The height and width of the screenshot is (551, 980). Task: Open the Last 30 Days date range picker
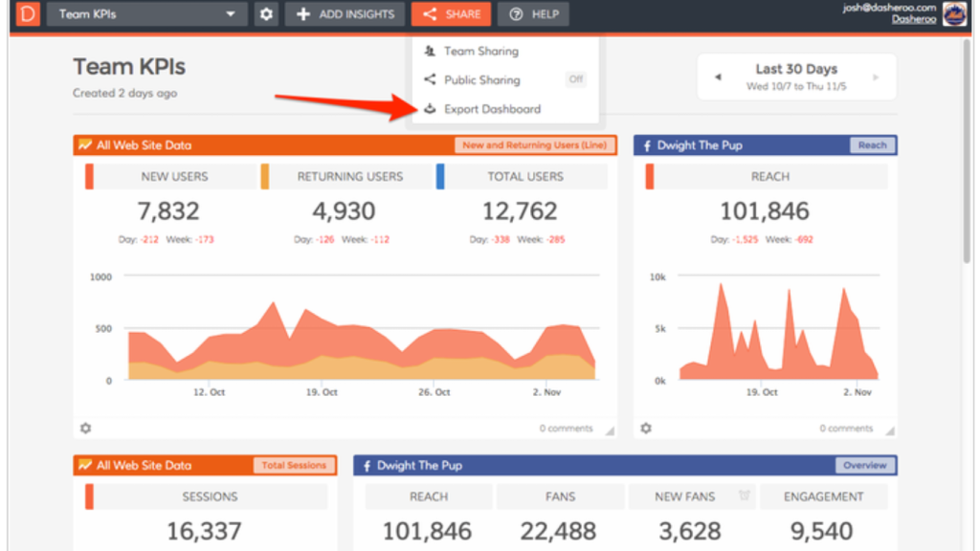point(795,77)
